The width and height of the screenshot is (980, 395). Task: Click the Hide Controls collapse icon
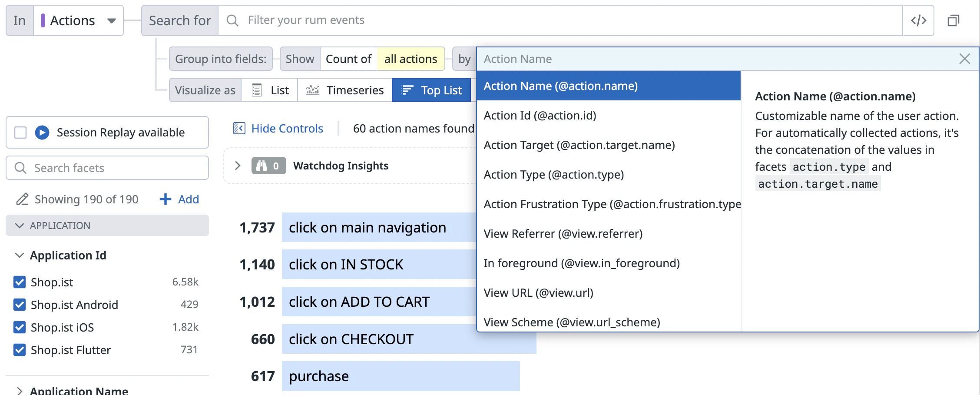click(239, 128)
